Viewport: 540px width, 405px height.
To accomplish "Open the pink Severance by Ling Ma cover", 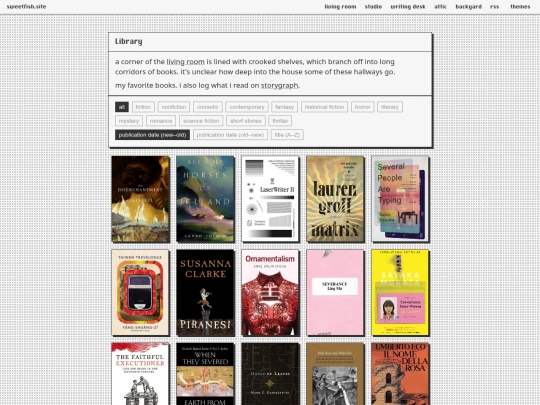I will point(335,292).
